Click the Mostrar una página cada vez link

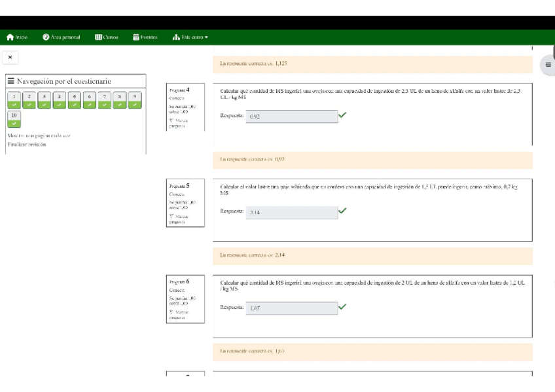(x=39, y=135)
